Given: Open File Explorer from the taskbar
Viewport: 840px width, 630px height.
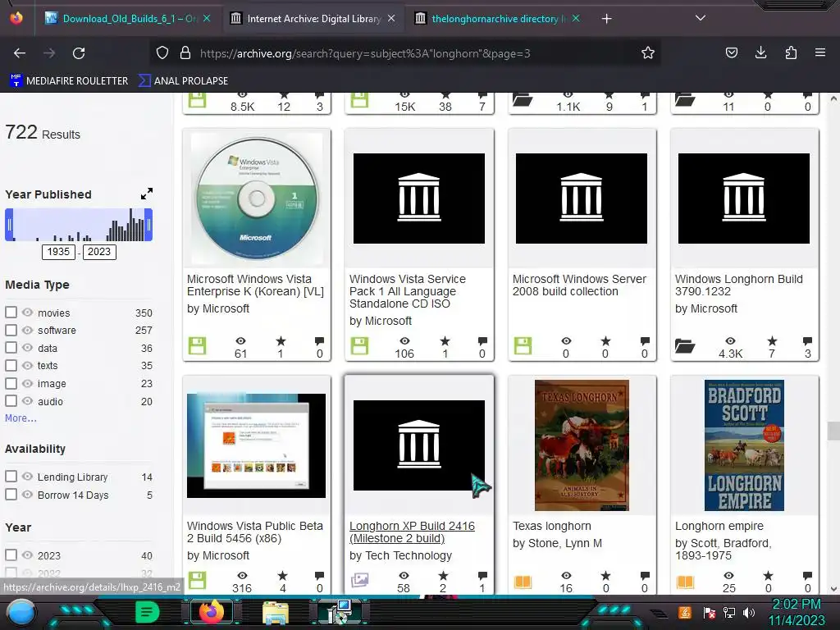Looking at the screenshot, I should [276, 614].
